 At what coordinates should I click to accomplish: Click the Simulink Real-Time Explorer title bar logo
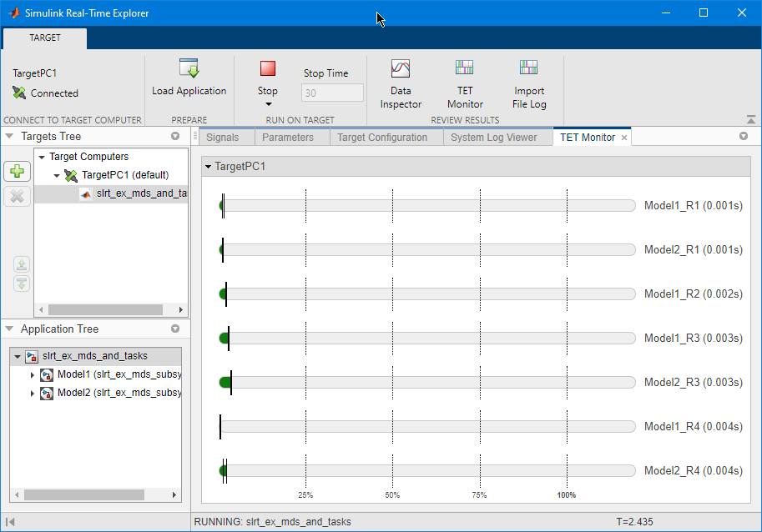click(x=14, y=13)
